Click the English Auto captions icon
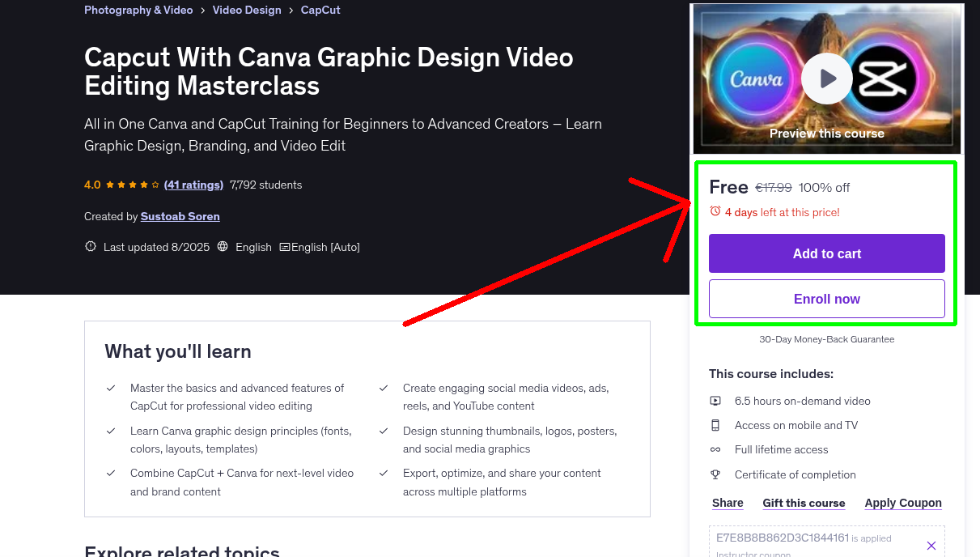 [x=285, y=247]
